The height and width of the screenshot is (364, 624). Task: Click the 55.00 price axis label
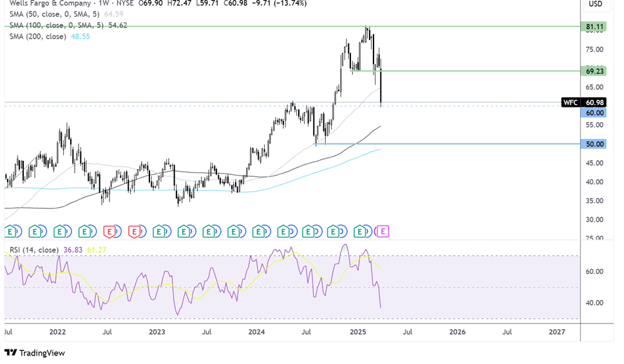[594, 125]
